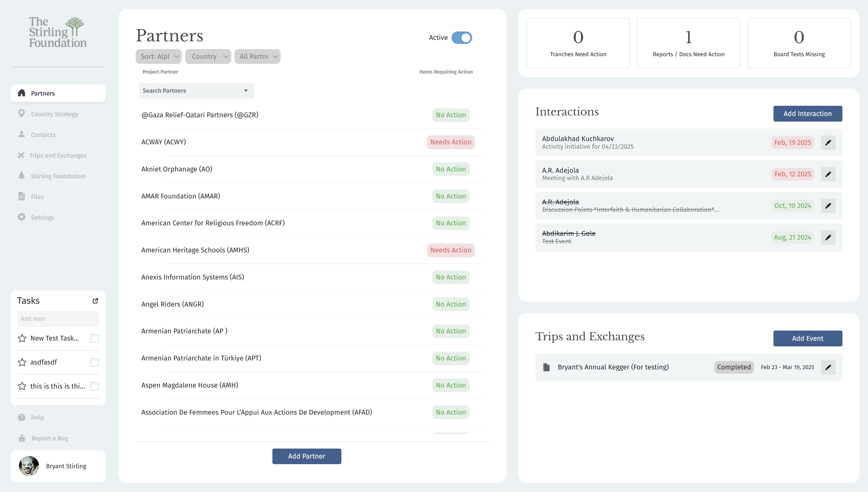Select the Contacts person icon

click(21, 134)
